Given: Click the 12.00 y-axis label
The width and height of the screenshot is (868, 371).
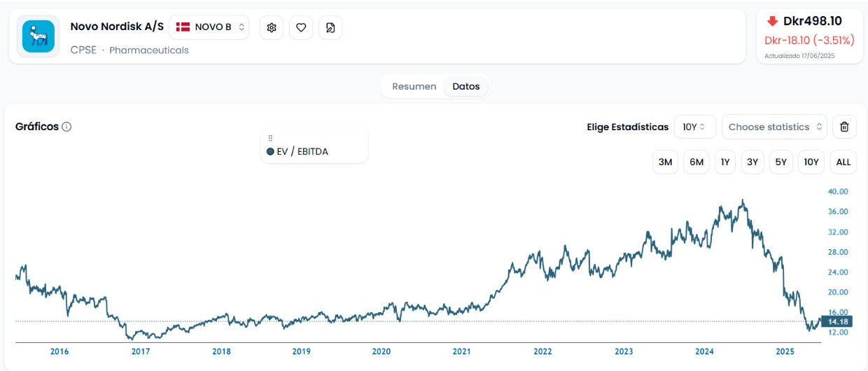Looking at the screenshot, I should [838, 332].
